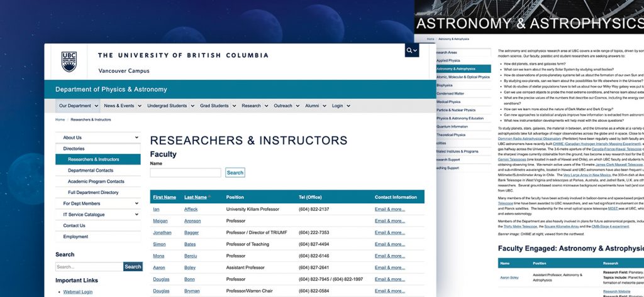Open Affleck last name link
Screen dimensions: 644x297
[x=191, y=209]
